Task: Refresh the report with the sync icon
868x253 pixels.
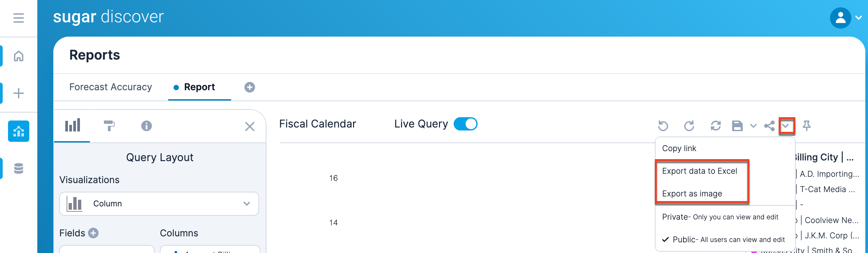Action: 715,126
